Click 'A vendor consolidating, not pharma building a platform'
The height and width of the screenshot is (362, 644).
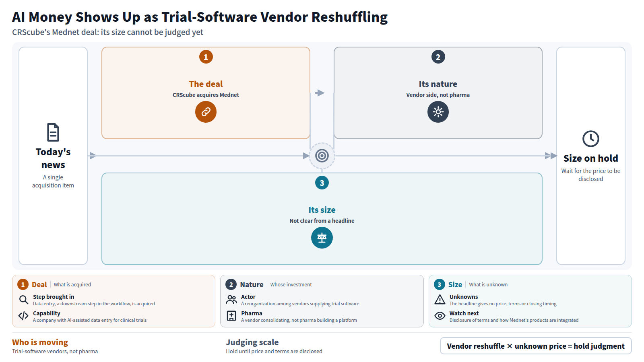(x=299, y=321)
